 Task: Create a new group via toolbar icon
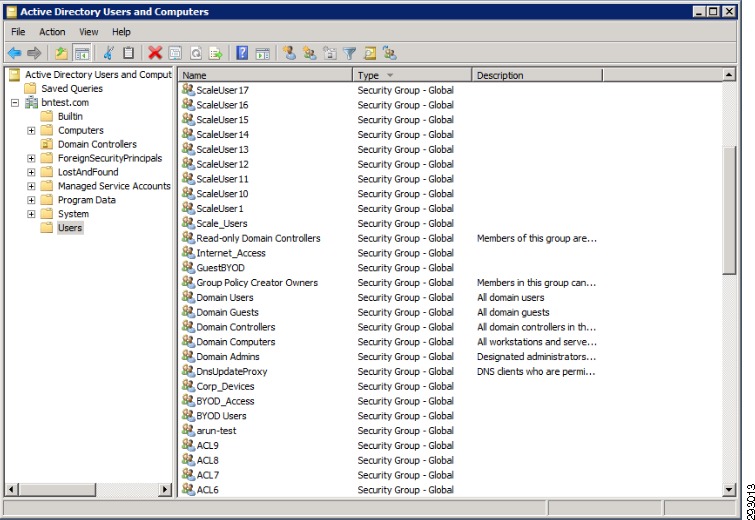click(x=310, y=53)
